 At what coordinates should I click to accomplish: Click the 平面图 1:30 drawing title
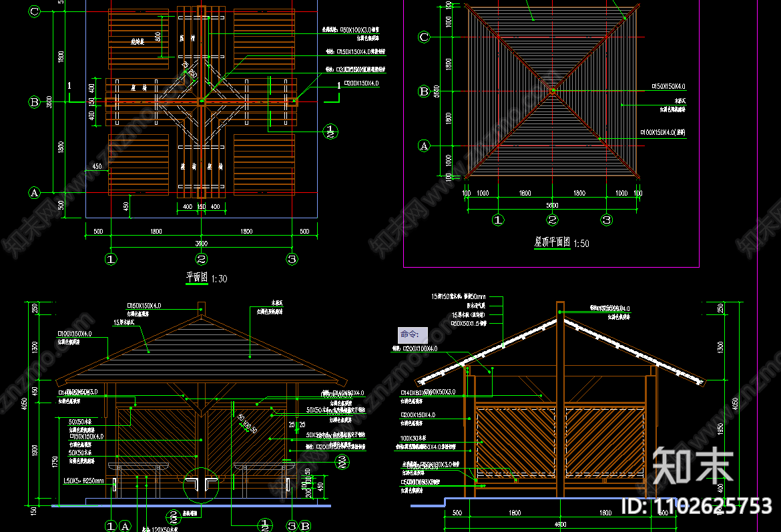[x=206, y=278]
